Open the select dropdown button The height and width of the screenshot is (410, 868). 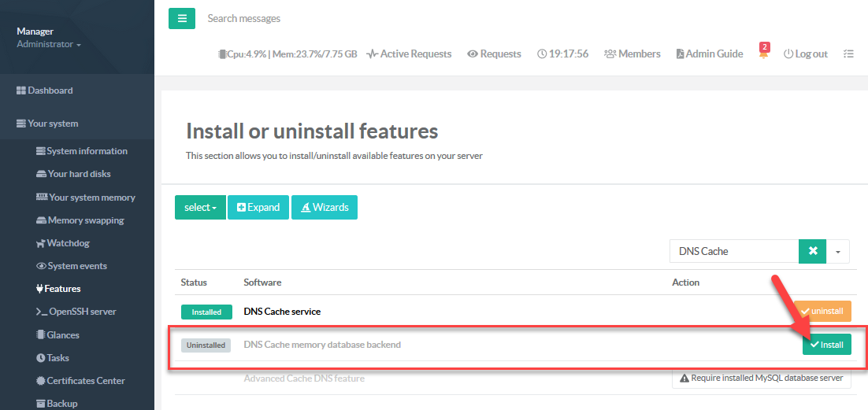point(200,207)
